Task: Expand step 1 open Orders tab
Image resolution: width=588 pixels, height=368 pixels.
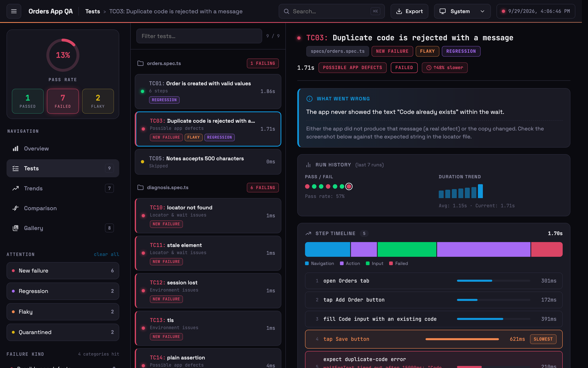Action: pyautogui.click(x=434, y=281)
